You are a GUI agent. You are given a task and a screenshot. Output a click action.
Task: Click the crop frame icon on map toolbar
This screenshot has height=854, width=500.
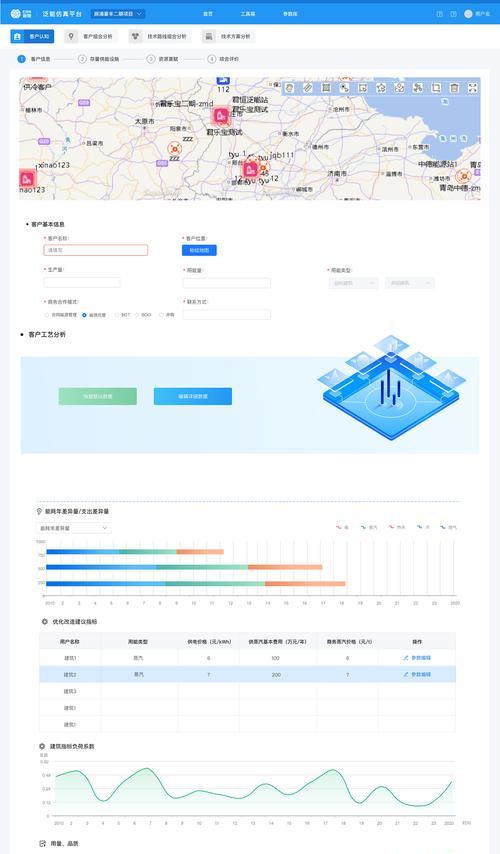pyautogui.click(x=436, y=88)
